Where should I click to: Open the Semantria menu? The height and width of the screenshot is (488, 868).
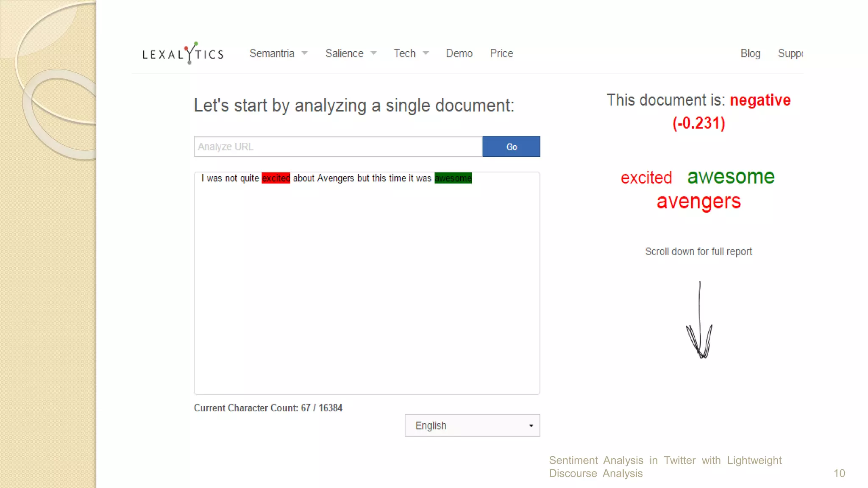point(272,53)
